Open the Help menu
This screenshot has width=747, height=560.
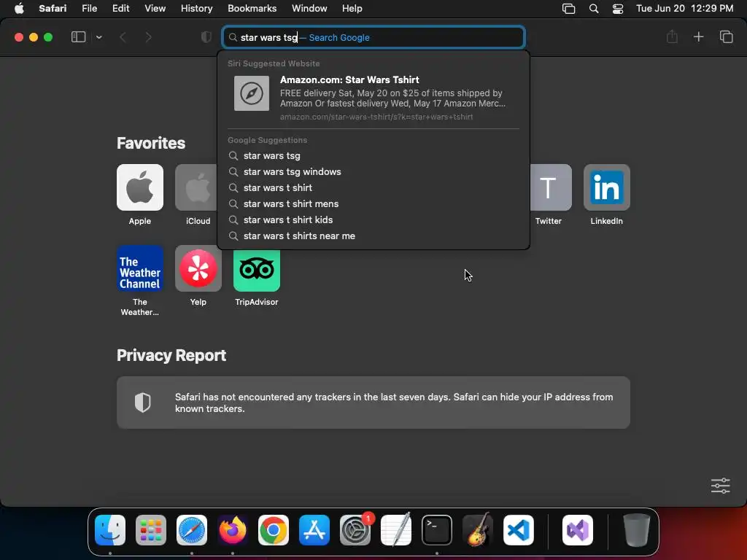(352, 9)
